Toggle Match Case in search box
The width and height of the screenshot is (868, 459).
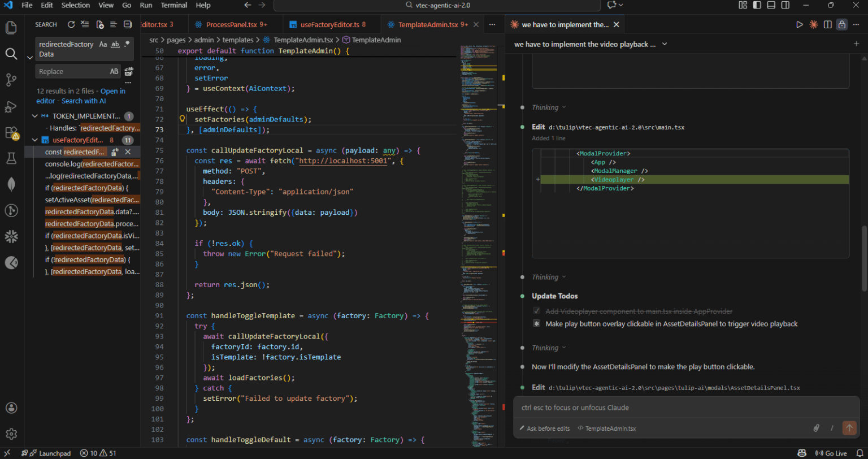(103, 44)
